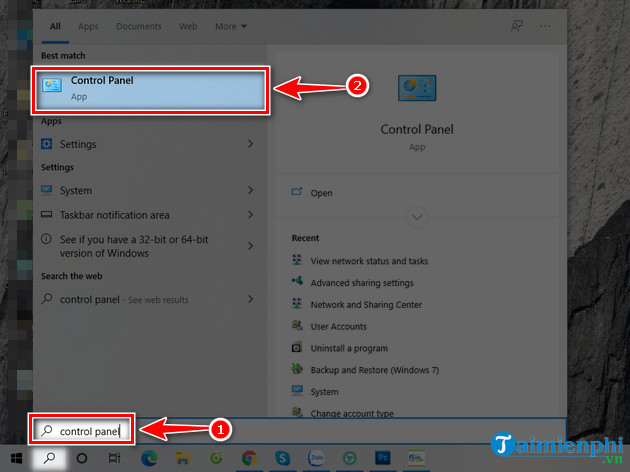Viewport: 630px width, 472px height.
Task: Click the Advanced sharing settings icon
Action: (297, 281)
